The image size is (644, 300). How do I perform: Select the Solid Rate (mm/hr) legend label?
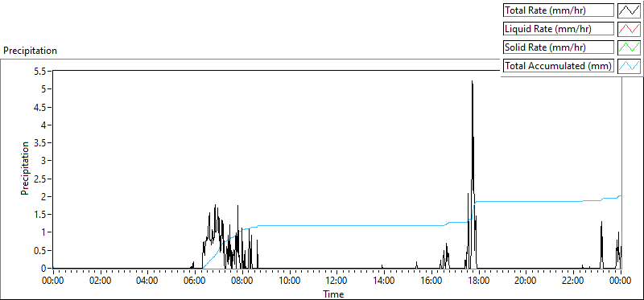point(559,47)
